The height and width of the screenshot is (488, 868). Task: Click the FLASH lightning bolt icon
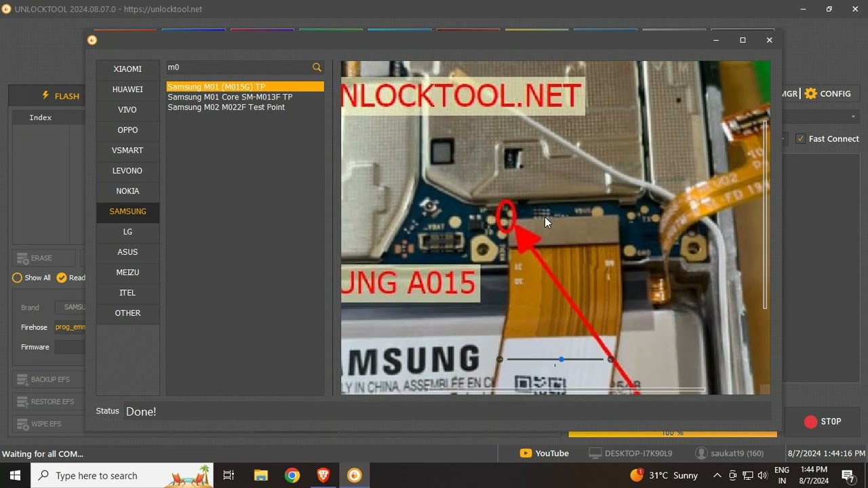click(x=45, y=96)
